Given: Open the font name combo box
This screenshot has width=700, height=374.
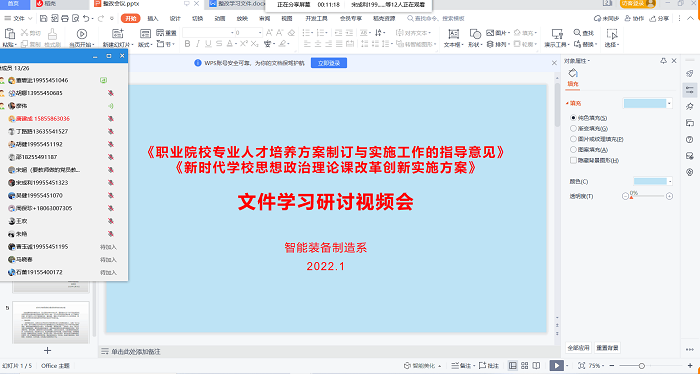Looking at the screenshot, I should point(208,33).
